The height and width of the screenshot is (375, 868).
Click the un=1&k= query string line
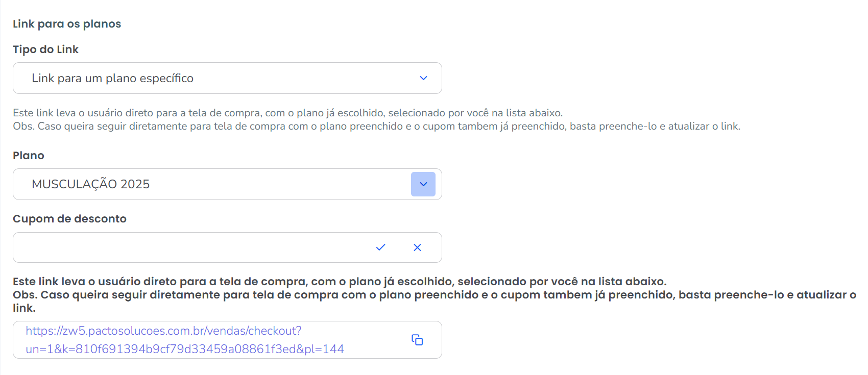point(185,349)
